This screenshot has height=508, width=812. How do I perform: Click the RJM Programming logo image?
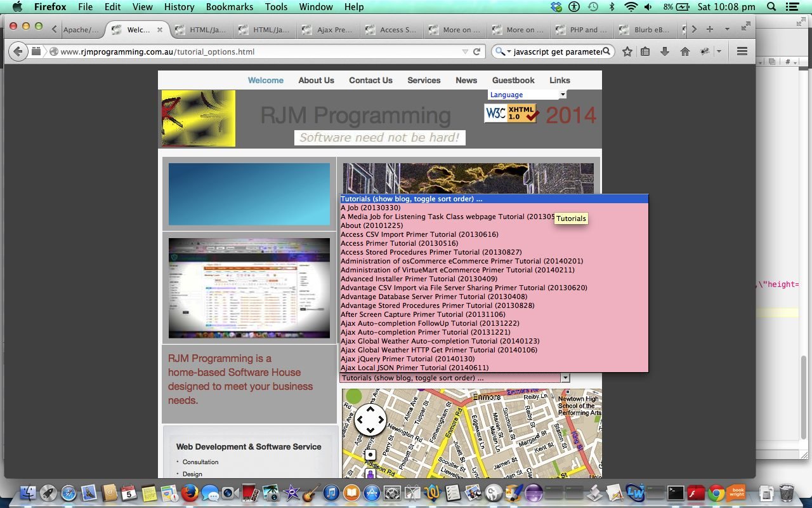199,118
